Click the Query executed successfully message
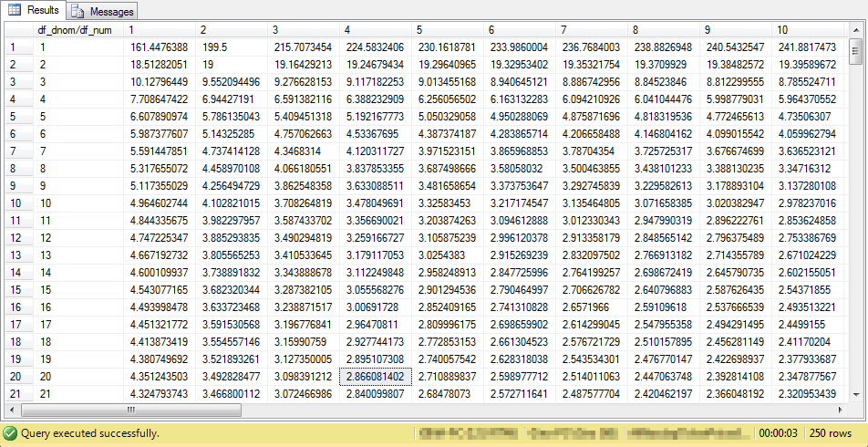 (88, 433)
